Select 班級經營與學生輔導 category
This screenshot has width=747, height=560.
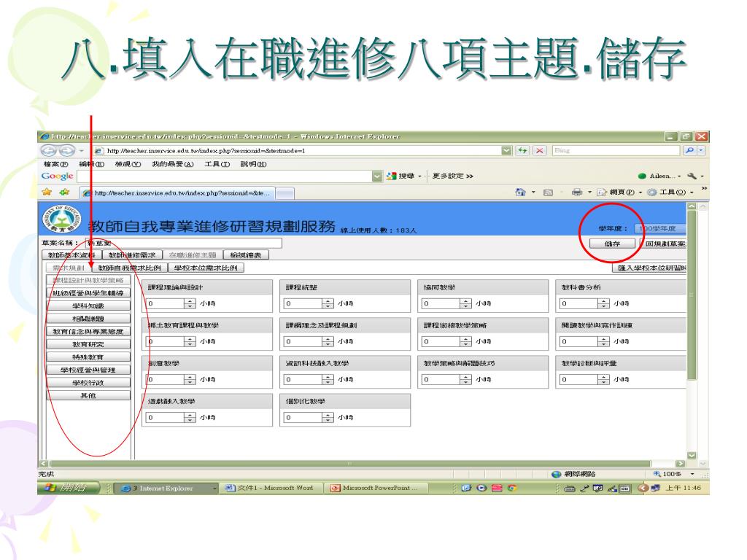pyautogui.click(x=88, y=293)
